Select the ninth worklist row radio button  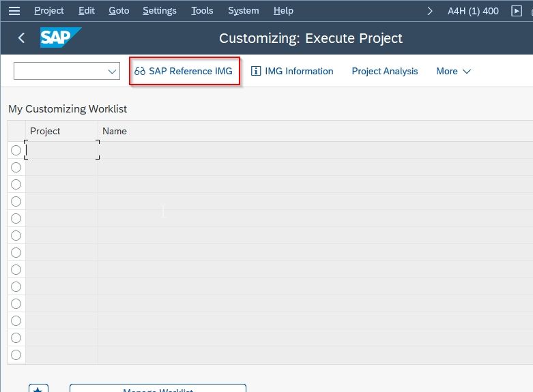(x=16, y=287)
